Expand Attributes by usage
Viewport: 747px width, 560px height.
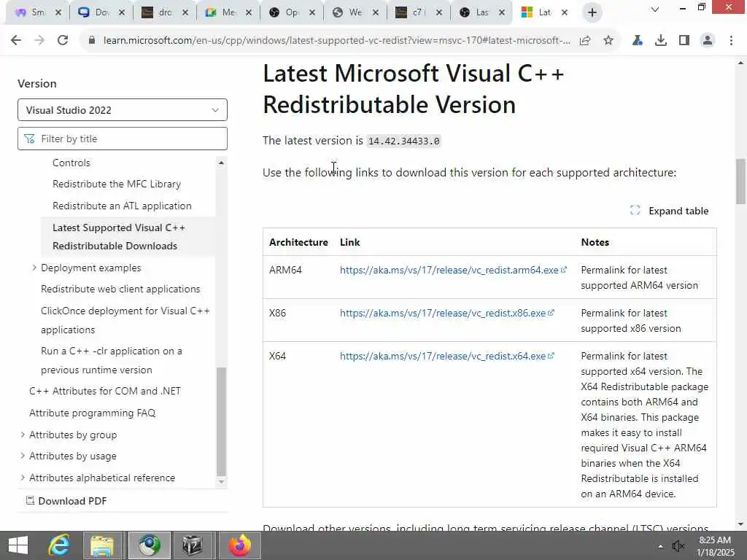[x=23, y=456]
